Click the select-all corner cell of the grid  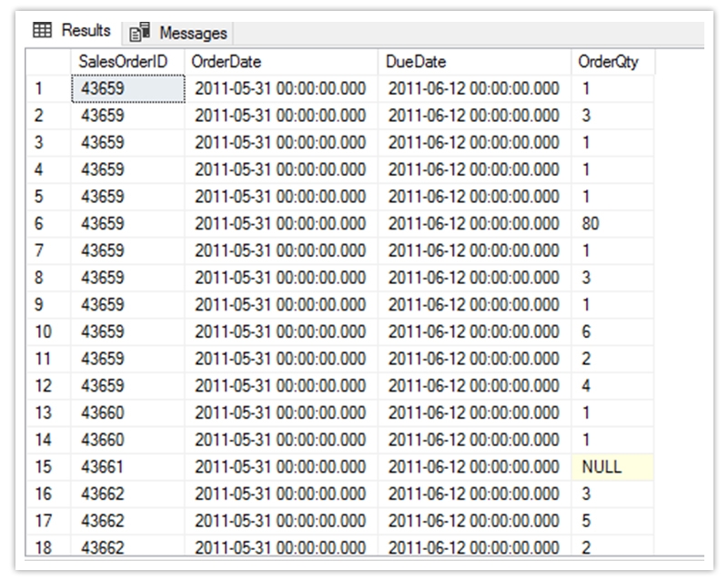tap(48, 61)
